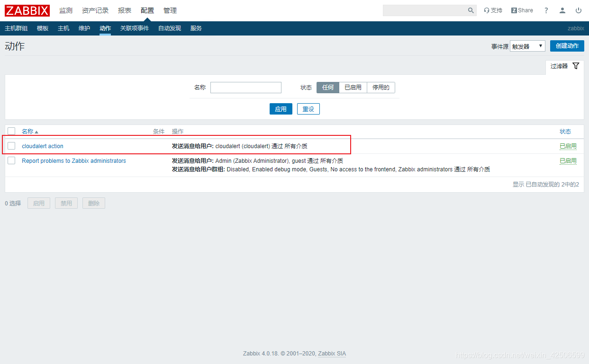Go to 服务 submenu
The image size is (589, 364).
196,28
